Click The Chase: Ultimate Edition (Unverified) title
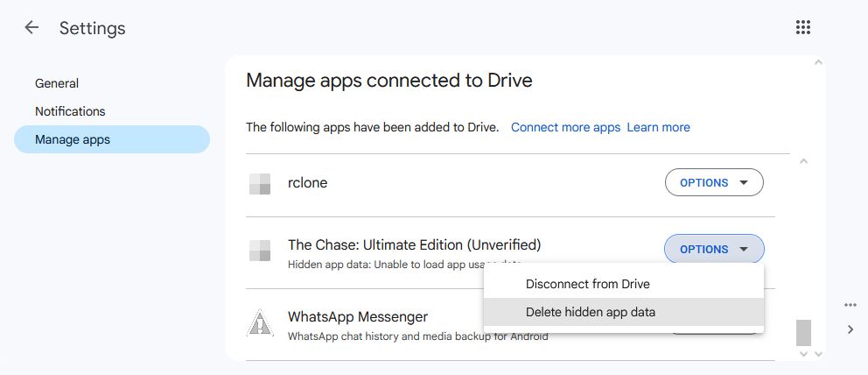 pyautogui.click(x=414, y=244)
